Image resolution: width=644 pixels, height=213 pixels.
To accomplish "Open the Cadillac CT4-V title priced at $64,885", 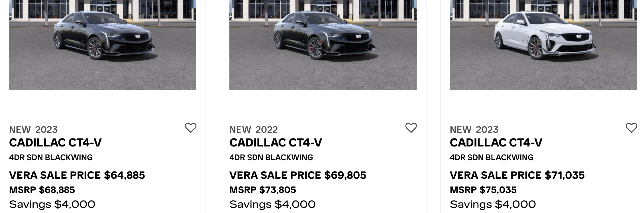I will point(55,142).
